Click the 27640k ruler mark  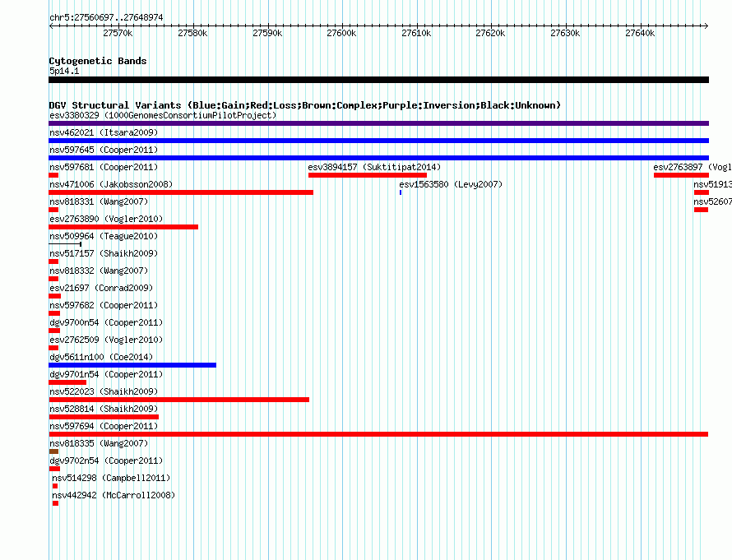pyautogui.click(x=640, y=33)
